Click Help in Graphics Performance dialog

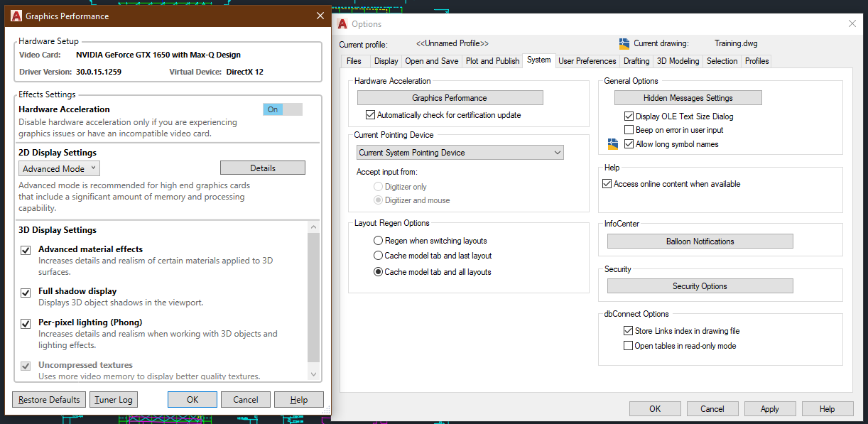coord(299,400)
